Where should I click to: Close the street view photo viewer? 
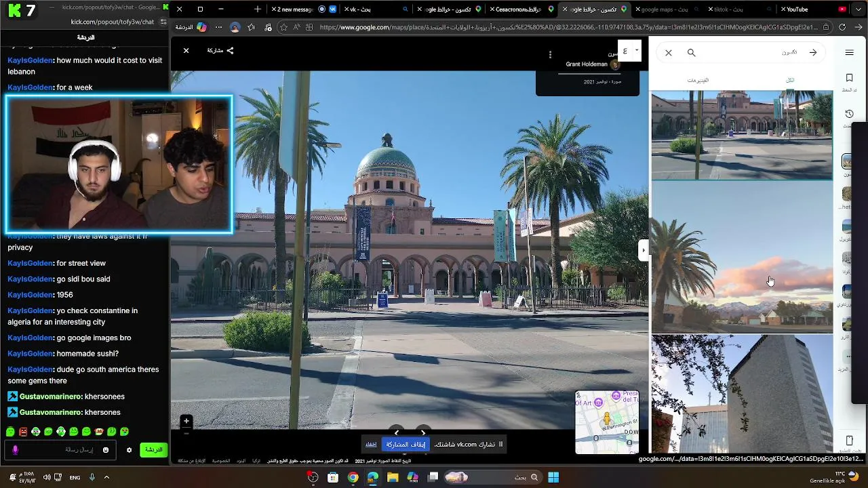coord(186,51)
